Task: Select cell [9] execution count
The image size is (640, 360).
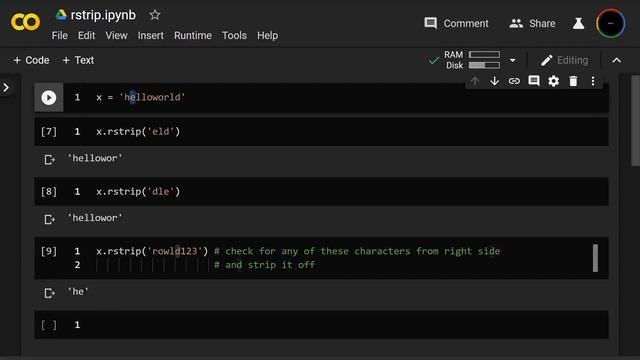Action: [x=49, y=251]
